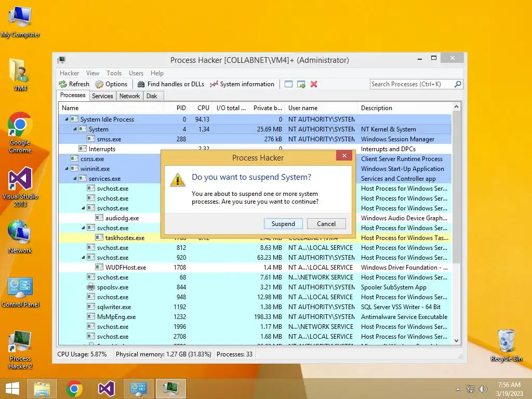Open the Options gear icon
Viewport: 532px width, 399px height.
(99, 84)
